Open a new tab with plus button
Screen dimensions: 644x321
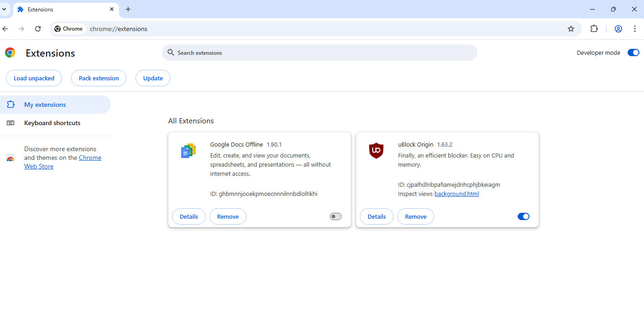(128, 9)
